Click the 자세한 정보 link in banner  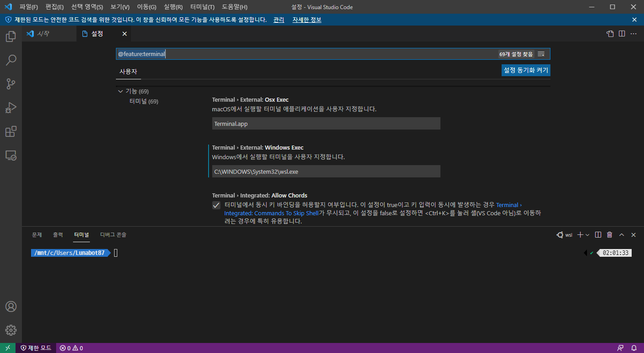pyautogui.click(x=307, y=20)
